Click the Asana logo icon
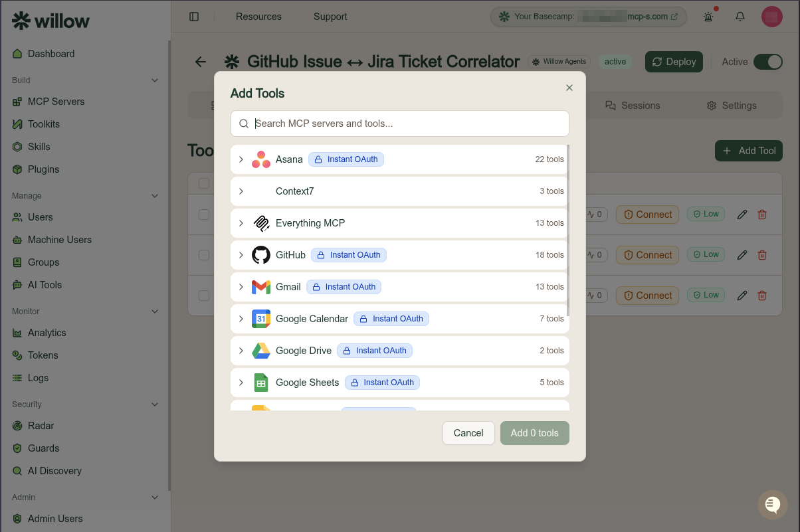This screenshot has width=800, height=532. tap(261, 159)
